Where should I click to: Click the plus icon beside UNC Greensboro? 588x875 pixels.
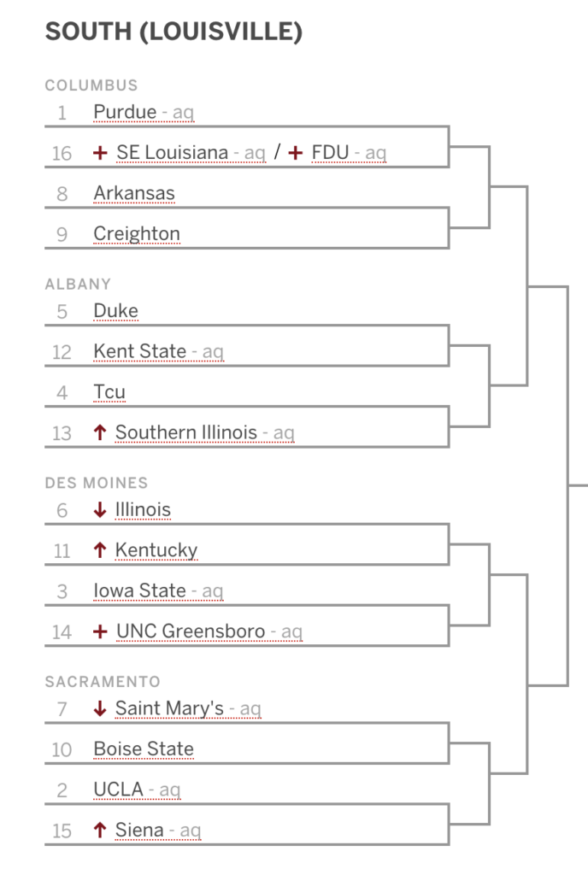(100, 631)
